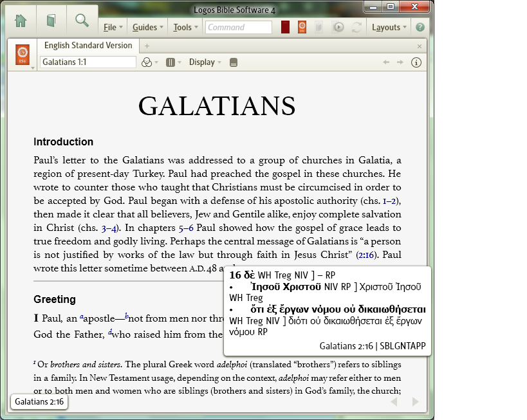Image resolution: width=527 pixels, height=420 pixels.
Task: Open the ESV resource cover panel menu
Action: pyautogui.click(x=23, y=55)
